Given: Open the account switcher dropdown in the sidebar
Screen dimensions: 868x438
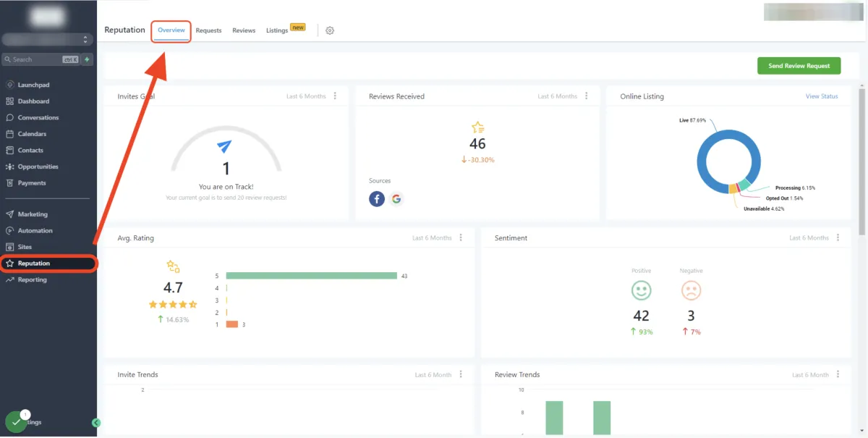Looking at the screenshot, I should coord(48,40).
